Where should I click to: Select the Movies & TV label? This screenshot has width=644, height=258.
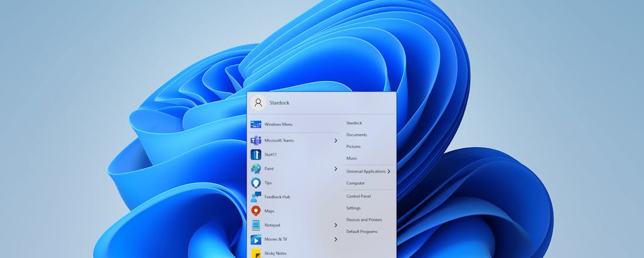click(x=276, y=239)
